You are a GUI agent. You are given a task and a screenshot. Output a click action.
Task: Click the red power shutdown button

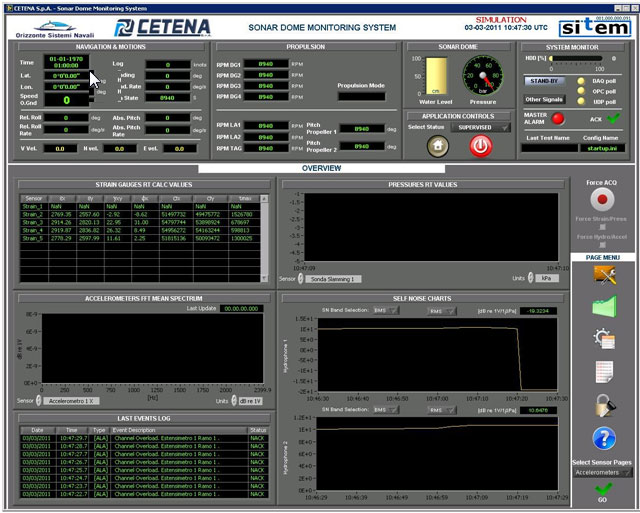coord(481,146)
